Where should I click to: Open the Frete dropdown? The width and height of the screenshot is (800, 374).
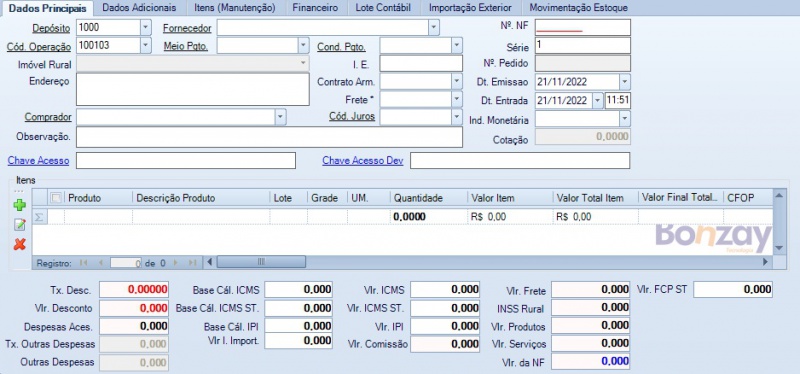457,99
